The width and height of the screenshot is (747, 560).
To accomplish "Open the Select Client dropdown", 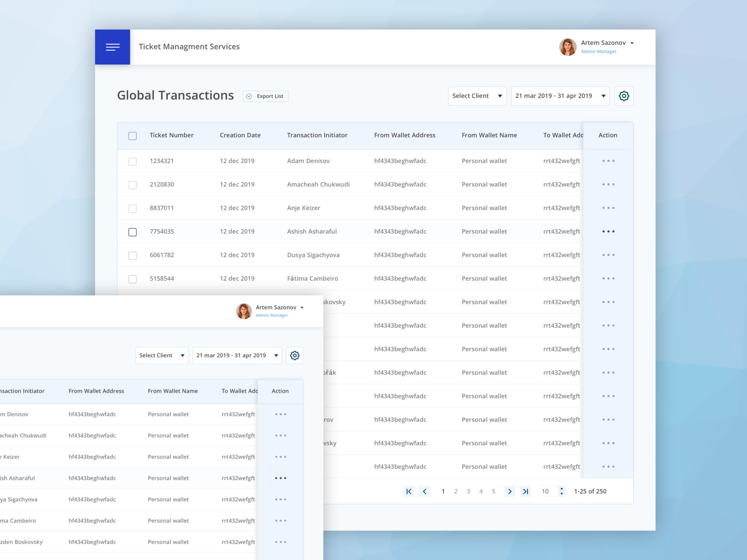I will tap(477, 96).
